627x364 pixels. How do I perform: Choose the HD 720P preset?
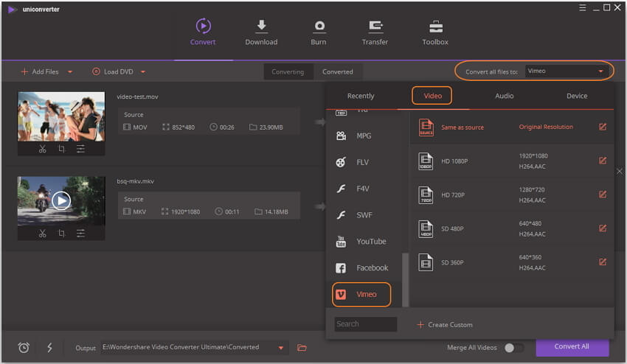click(512, 195)
